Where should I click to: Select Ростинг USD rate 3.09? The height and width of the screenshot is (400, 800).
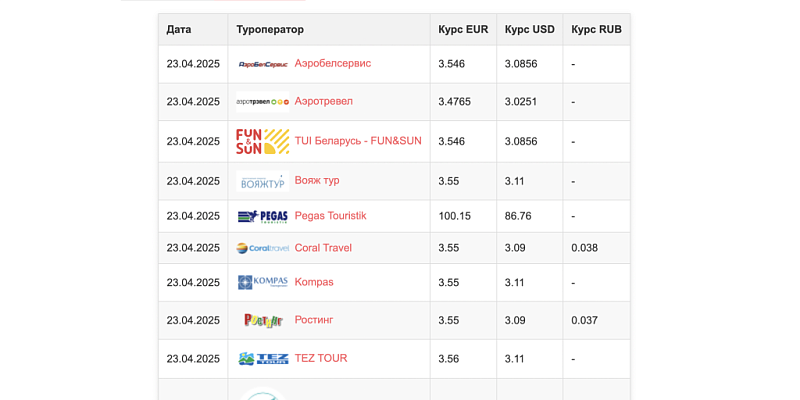click(x=515, y=320)
